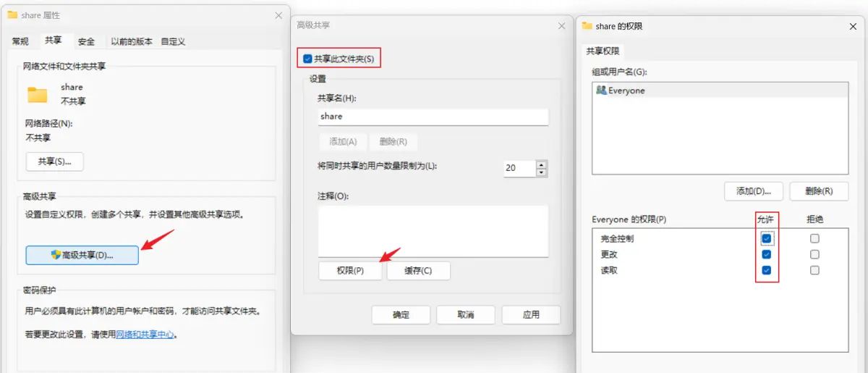Screen dimensions: 868x373
Task: Toggle the 共享此文件夹(S) checkbox
Action: [x=308, y=59]
